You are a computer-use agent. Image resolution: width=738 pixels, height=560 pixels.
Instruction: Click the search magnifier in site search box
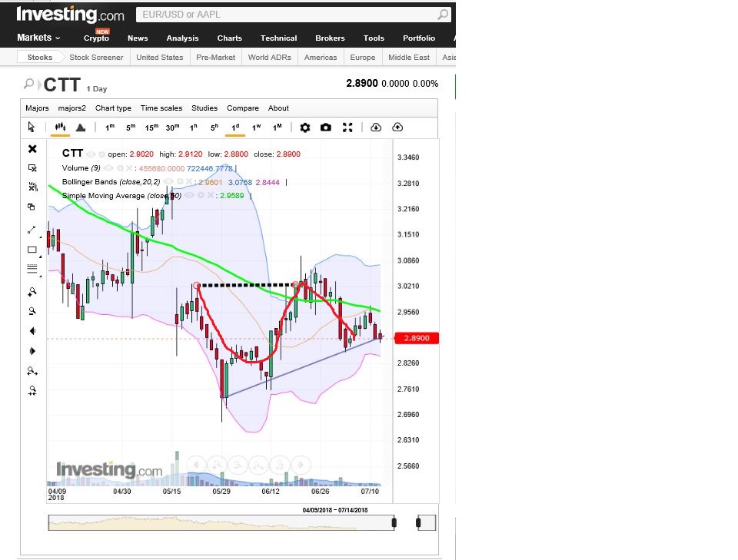(443, 15)
